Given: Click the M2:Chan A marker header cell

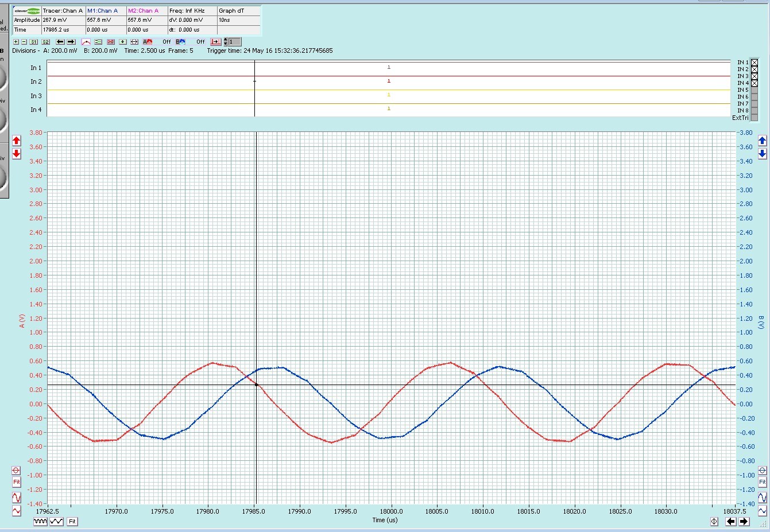Looking at the screenshot, I should pyautogui.click(x=147, y=11).
